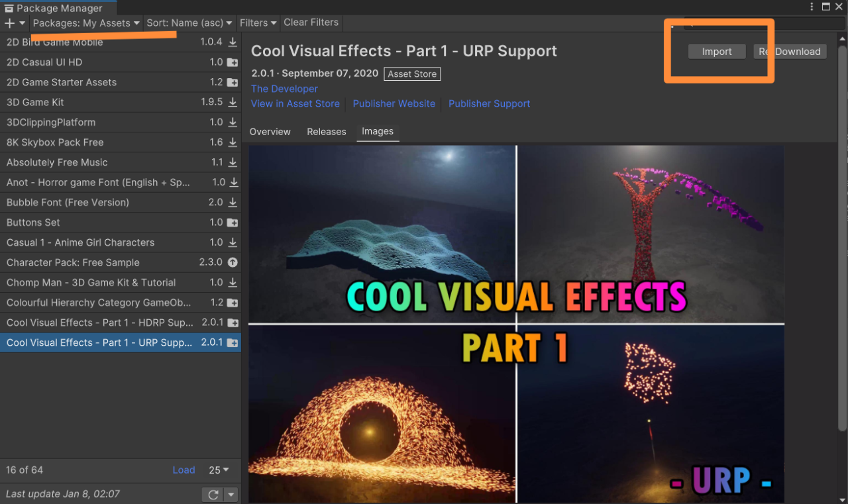Image resolution: width=848 pixels, height=504 pixels.
Task: Open The Developer publisher link
Action: coord(284,89)
